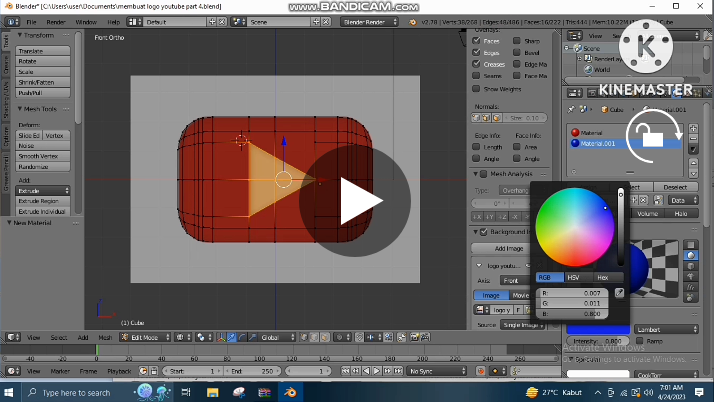This screenshot has height=402, width=714.
Task: Open the Edit Mode dropdown
Action: pyautogui.click(x=145, y=337)
